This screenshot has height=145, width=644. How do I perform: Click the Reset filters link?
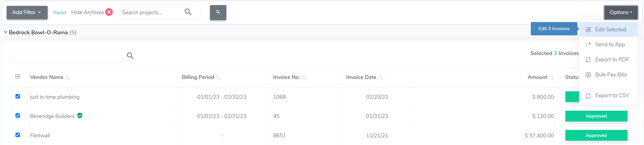[59, 13]
